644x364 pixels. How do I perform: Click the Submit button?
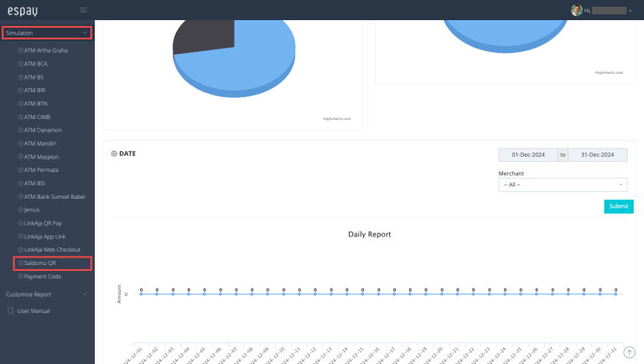pos(619,206)
